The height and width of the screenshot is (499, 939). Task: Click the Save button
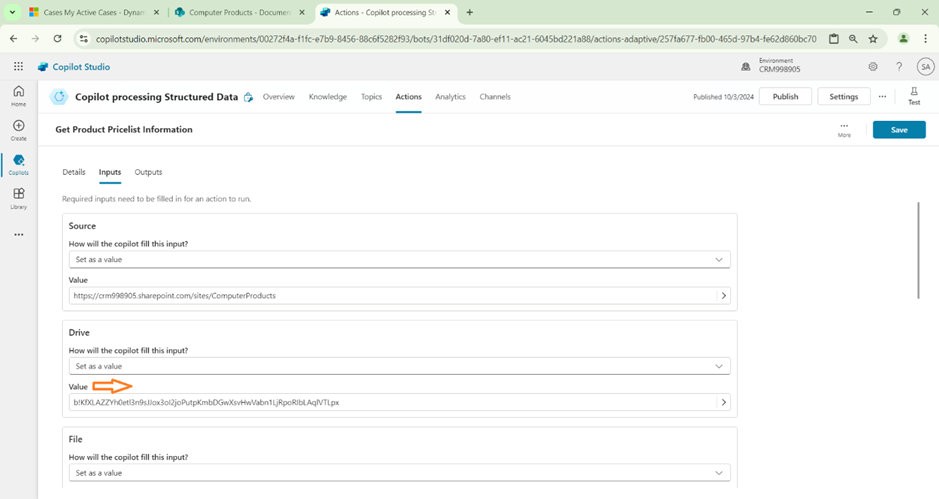[898, 130]
